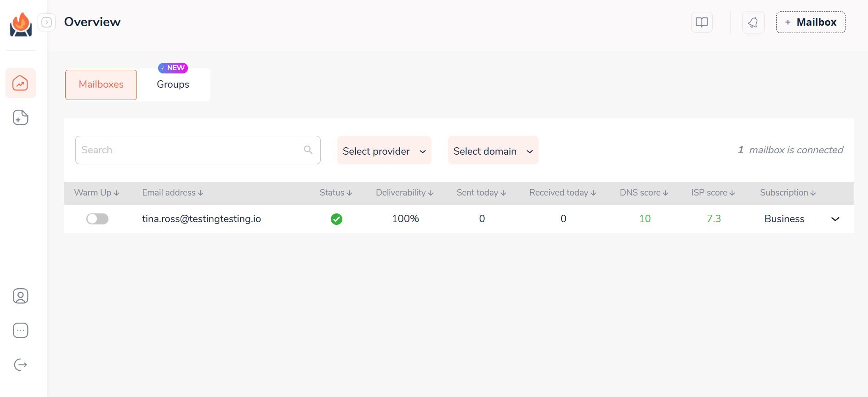
Task: Open the chat support sidebar icon
Action: tap(20, 330)
